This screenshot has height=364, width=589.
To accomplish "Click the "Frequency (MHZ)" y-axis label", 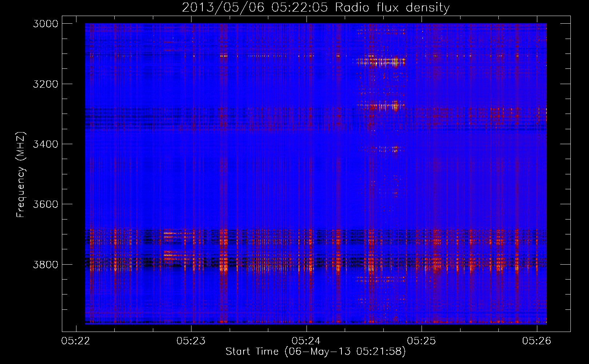I will coord(21,174).
